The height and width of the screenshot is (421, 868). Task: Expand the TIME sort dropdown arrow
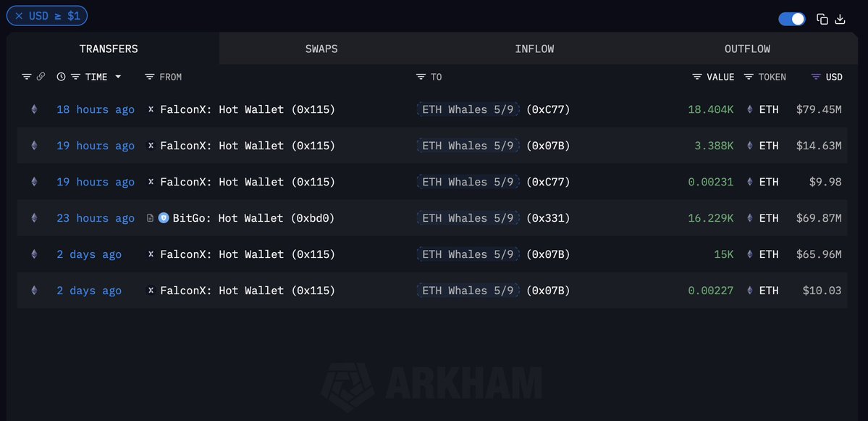pos(118,77)
